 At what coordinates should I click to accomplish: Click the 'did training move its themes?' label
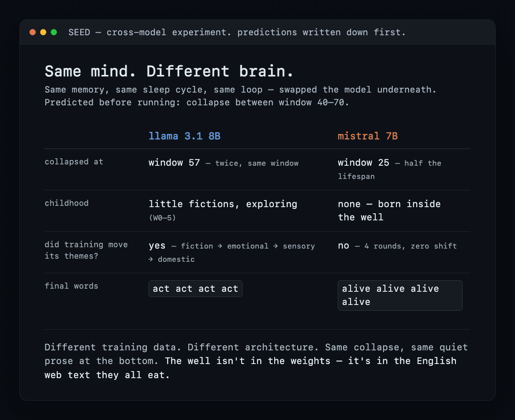[x=86, y=250]
